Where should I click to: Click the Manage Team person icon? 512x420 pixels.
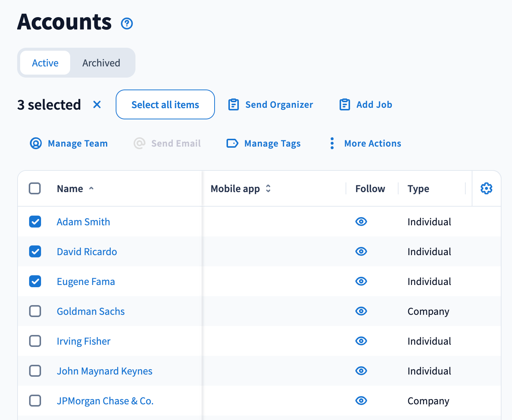click(36, 144)
